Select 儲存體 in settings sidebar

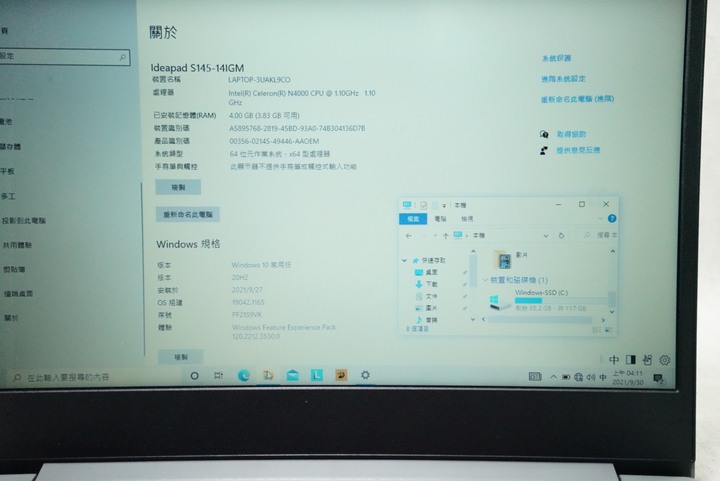coord(10,147)
